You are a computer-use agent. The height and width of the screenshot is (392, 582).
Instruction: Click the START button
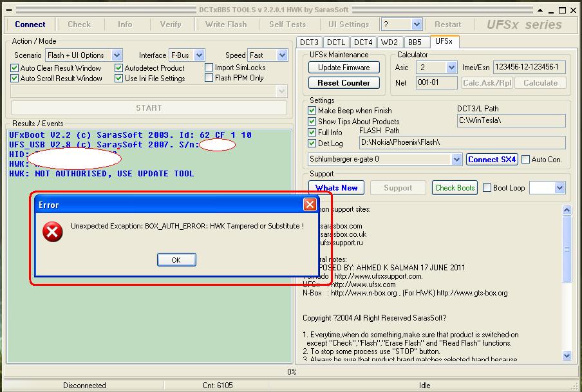pos(149,108)
